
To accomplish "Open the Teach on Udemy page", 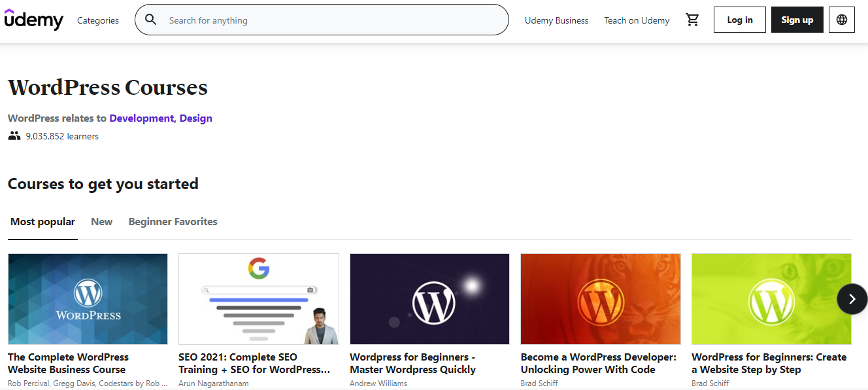I will click(x=637, y=20).
